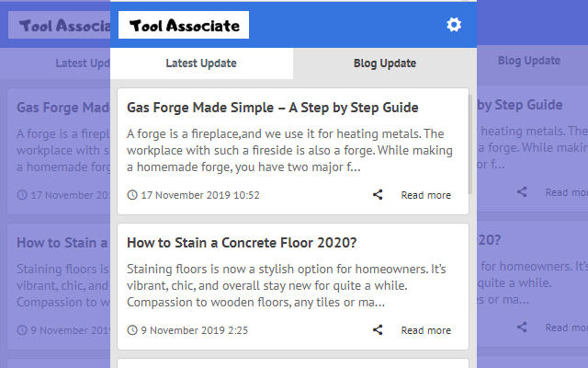Click the popup's vertical scrollbar
The width and height of the screenshot is (588, 368).
[472, 143]
